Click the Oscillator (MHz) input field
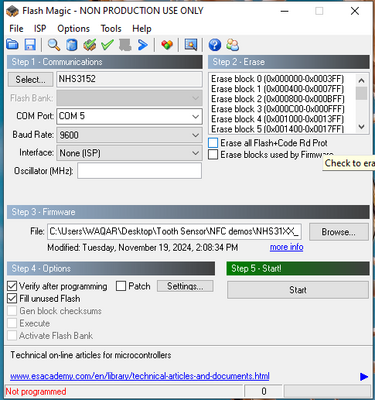The image size is (375, 400). coord(139,171)
